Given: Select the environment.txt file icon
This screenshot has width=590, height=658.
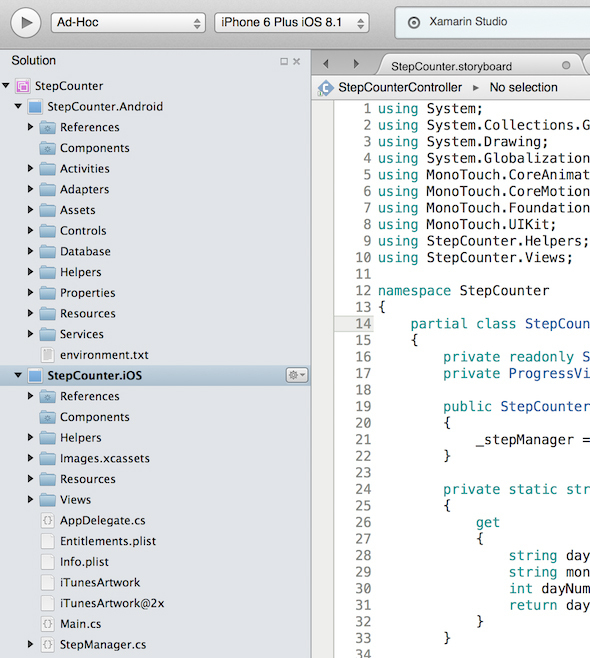Looking at the screenshot, I should [x=47, y=355].
